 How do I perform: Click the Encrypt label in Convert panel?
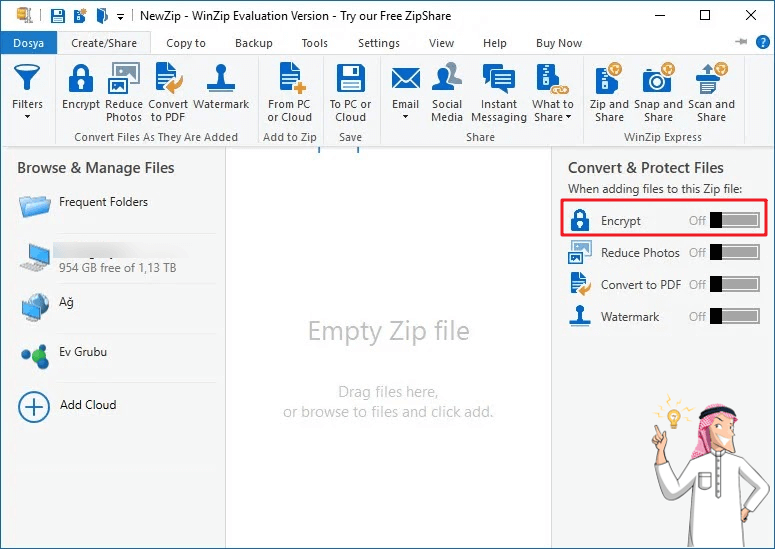[x=621, y=220]
